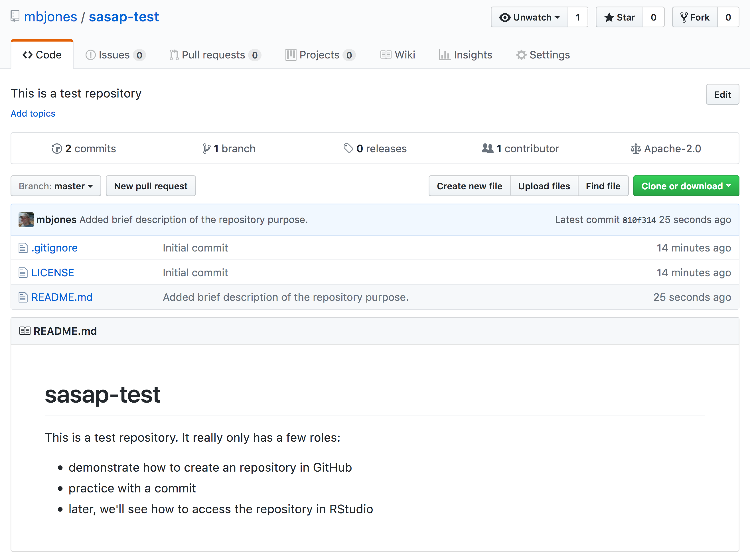
Task: Go to the Pull requests tab
Action: (x=215, y=55)
